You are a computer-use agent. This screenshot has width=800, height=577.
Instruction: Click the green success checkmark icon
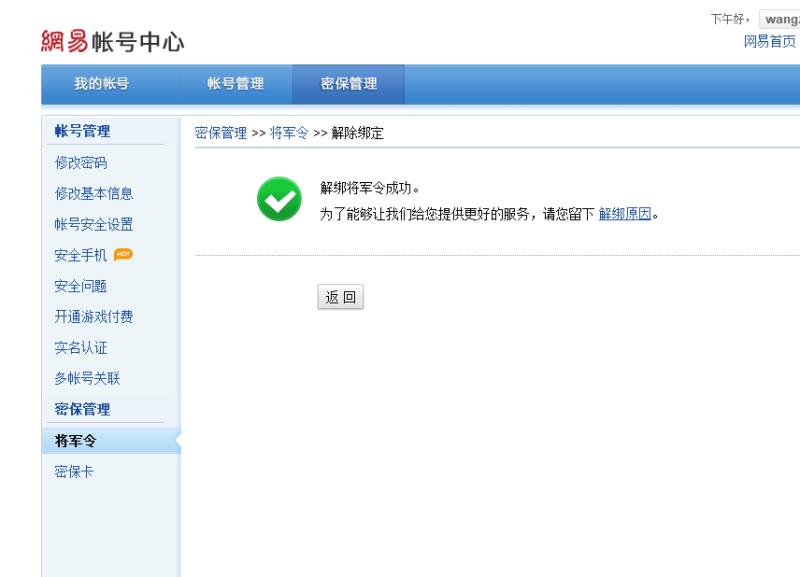[x=277, y=198]
